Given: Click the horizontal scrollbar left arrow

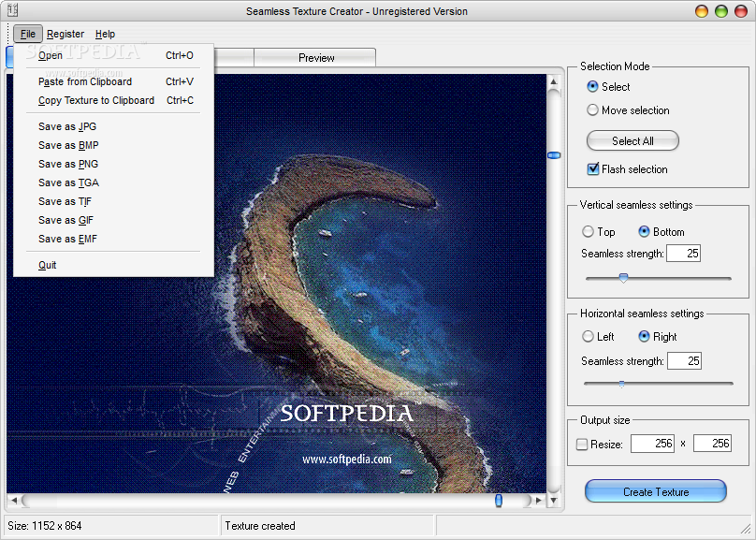Looking at the screenshot, I should pos(14,501).
